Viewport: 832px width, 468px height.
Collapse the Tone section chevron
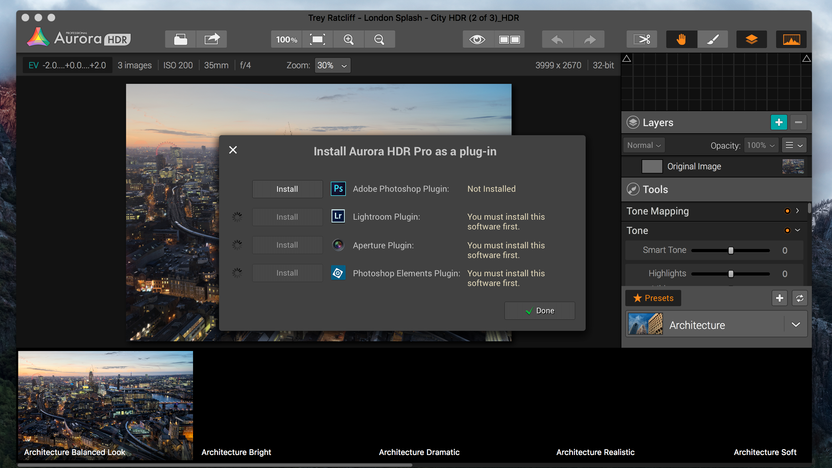click(798, 230)
